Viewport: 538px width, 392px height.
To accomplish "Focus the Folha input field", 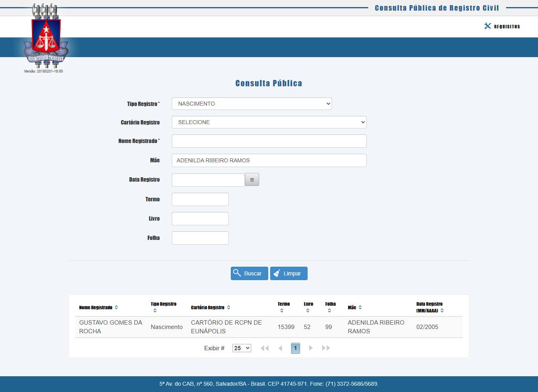I will (x=200, y=238).
